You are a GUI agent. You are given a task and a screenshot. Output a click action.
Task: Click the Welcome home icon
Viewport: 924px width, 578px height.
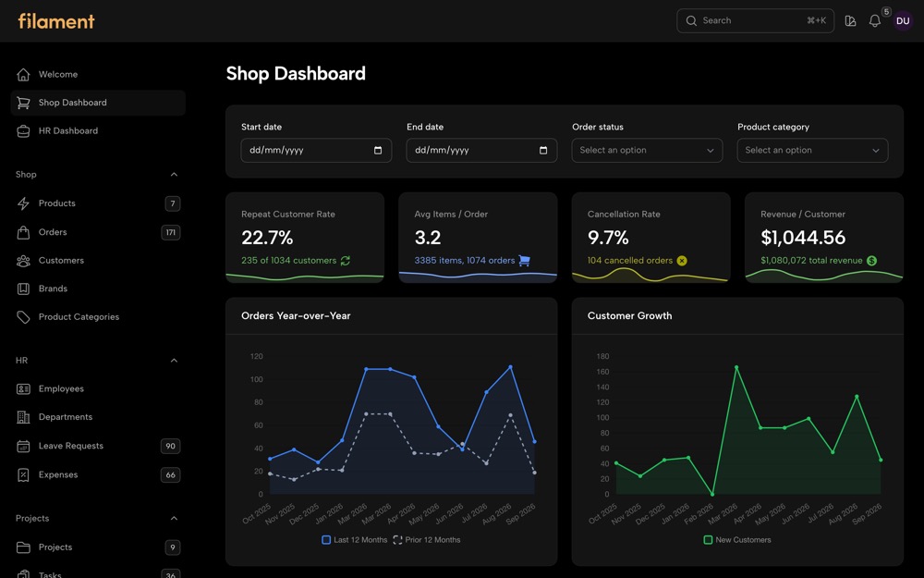(23, 74)
